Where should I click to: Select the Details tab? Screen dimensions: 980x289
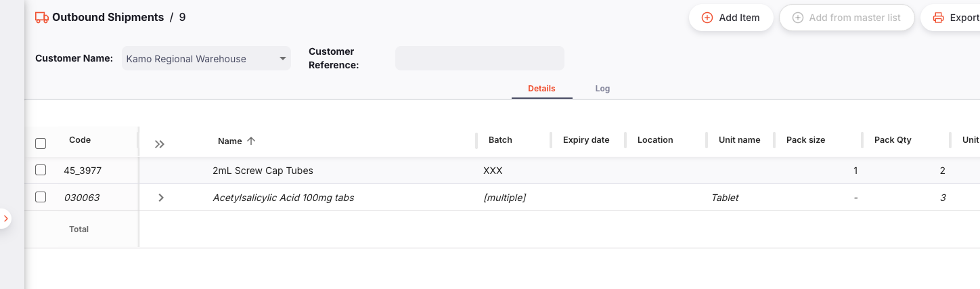pyautogui.click(x=541, y=89)
